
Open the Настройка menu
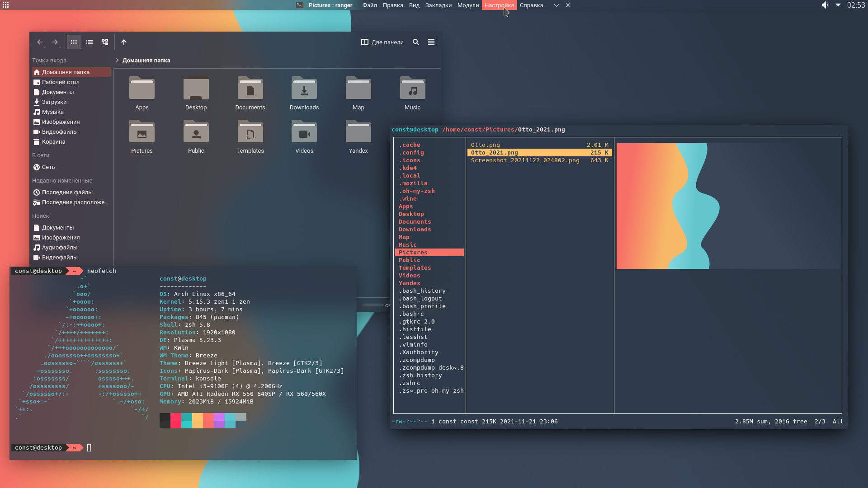point(499,5)
